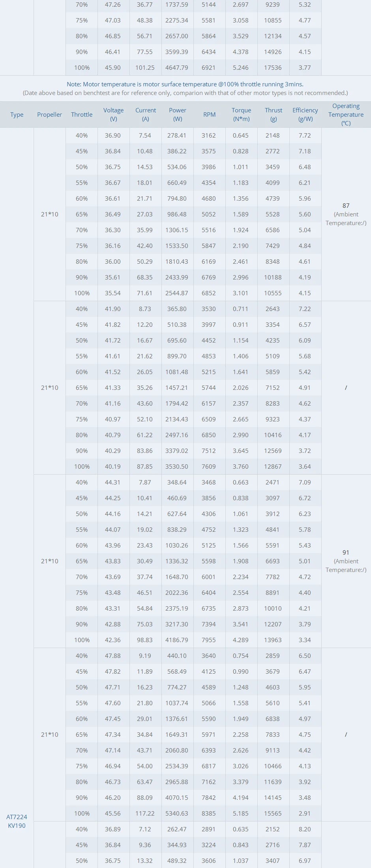Select the Current (A) column header

146,115
